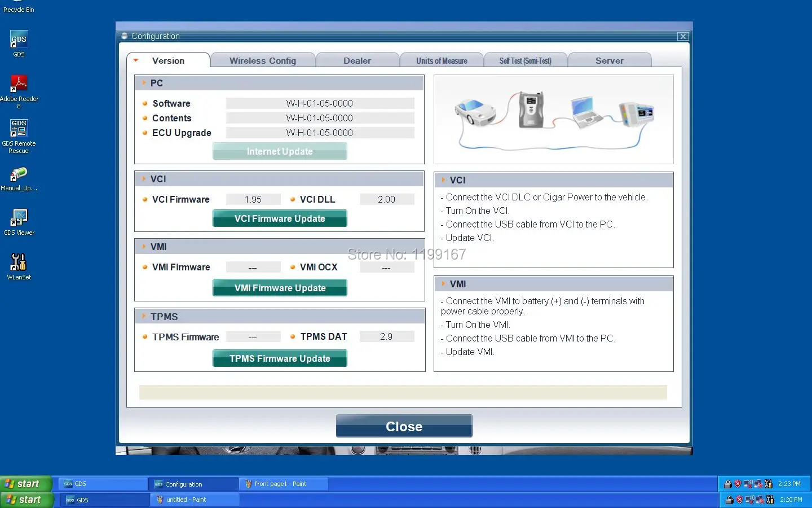Open the GDS Viewer desktop icon
The image size is (812, 508).
pos(19,218)
